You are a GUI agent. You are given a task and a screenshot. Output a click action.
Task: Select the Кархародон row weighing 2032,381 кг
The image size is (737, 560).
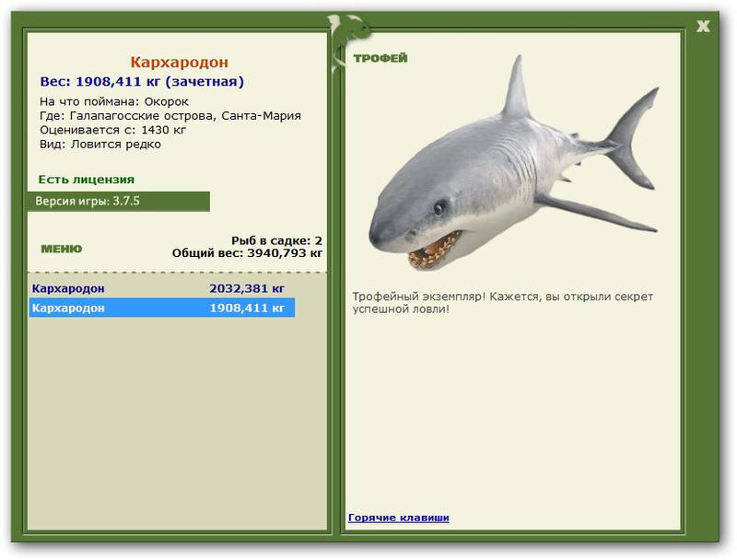point(162,288)
